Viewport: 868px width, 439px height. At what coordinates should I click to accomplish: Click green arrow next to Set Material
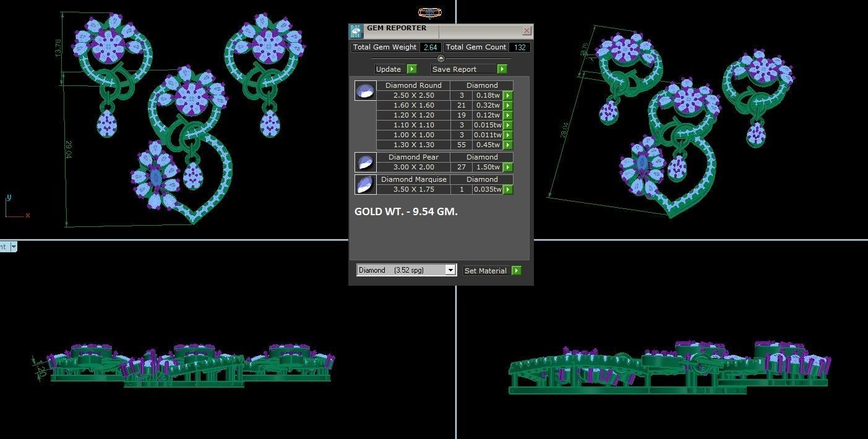pyautogui.click(x=517, y=271)
